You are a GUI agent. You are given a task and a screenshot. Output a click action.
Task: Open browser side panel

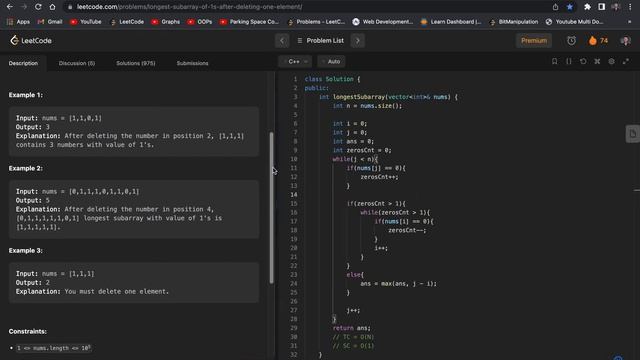(x=602, y=7)
